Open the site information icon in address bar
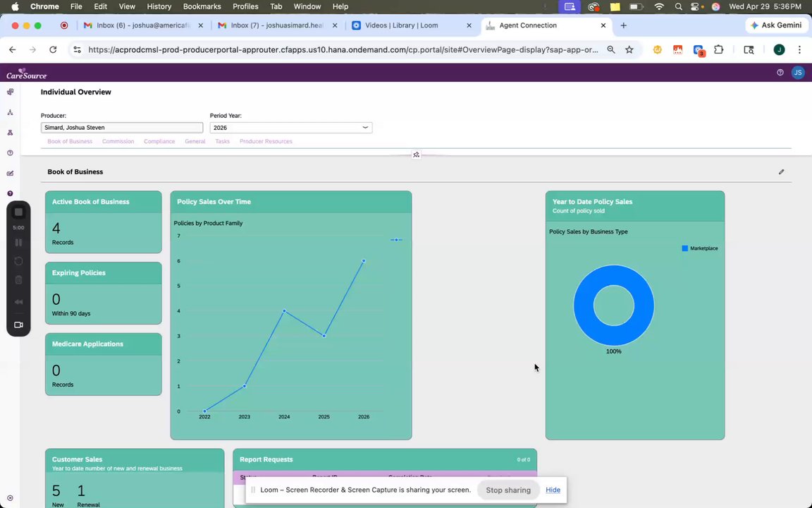Screen dimensions: 812x508 pos(77,50)
